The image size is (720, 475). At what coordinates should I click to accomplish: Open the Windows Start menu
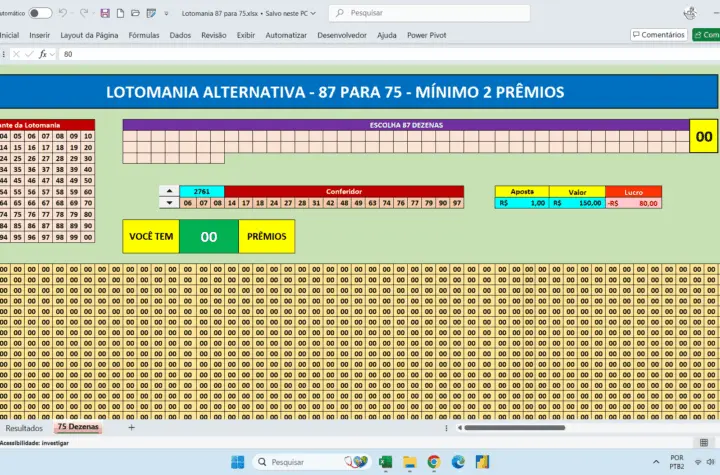[238, 462]
